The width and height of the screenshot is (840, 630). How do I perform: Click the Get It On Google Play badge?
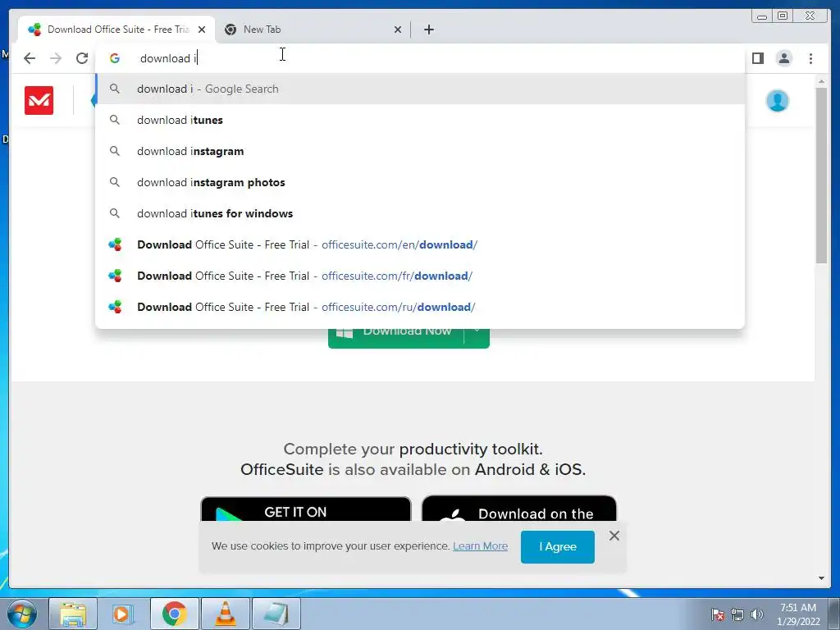306,509
